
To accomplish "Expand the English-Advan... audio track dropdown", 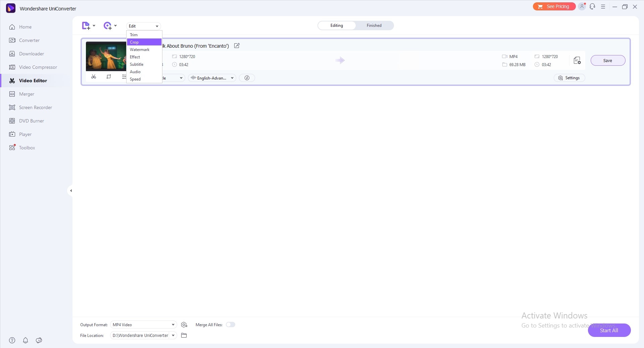I will [x=212, y=78].
